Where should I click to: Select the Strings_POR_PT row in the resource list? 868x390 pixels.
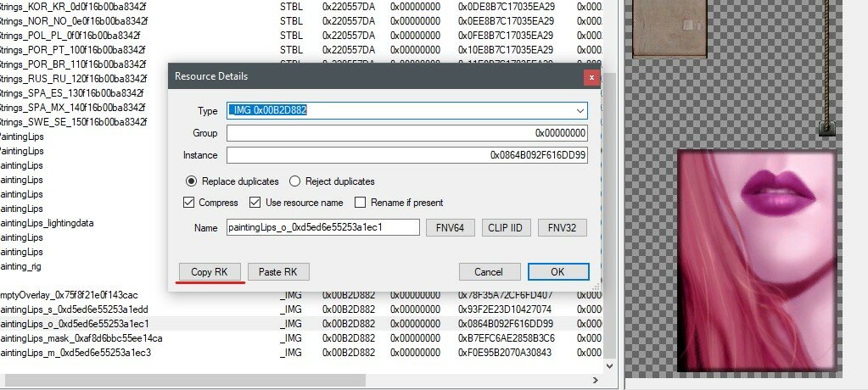coord(302,50)
